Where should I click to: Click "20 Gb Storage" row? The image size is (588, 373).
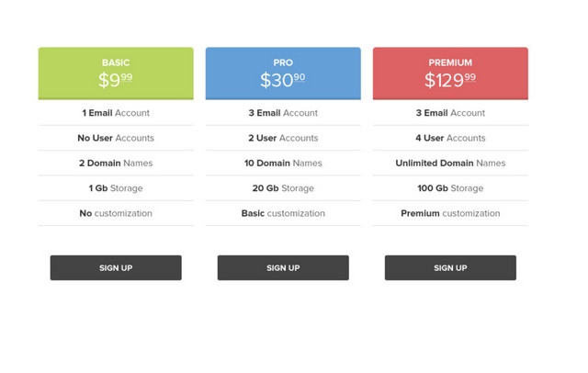pos(283,188)
